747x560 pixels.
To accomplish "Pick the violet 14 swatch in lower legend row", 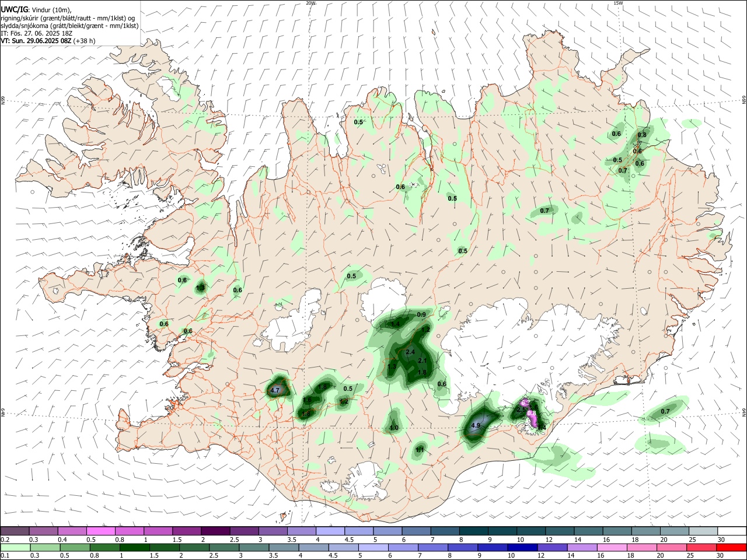I will (x=581, y=548).
